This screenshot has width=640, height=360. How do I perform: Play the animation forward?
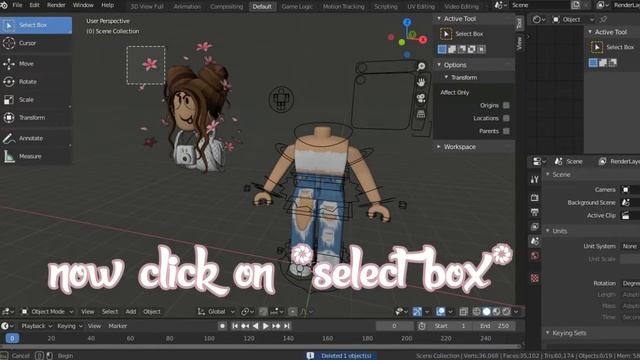click(266, 326)
